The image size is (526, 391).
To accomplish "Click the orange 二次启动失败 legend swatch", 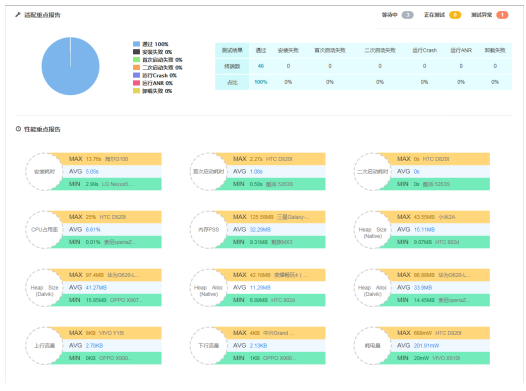I will 136,67.
